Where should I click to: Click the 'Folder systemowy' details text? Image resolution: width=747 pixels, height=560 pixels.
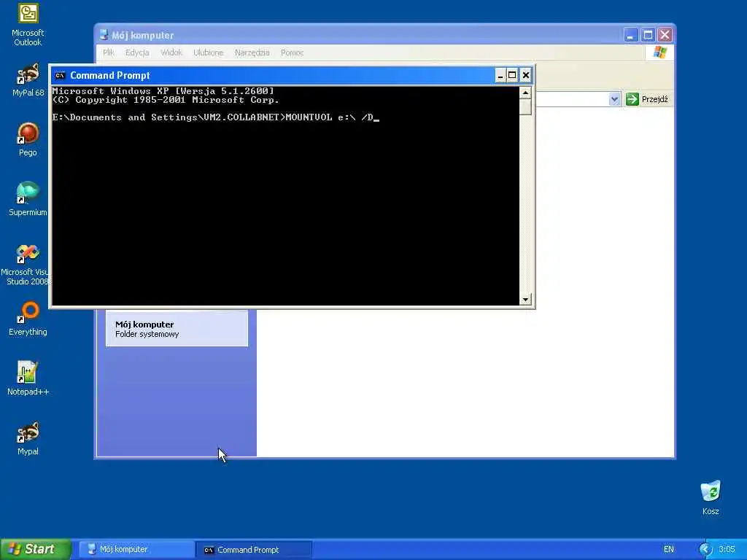pos(147,334)
